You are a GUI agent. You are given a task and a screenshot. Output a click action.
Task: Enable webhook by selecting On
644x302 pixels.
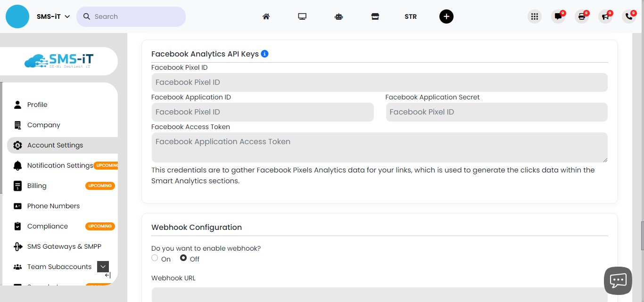coord(155,258)
